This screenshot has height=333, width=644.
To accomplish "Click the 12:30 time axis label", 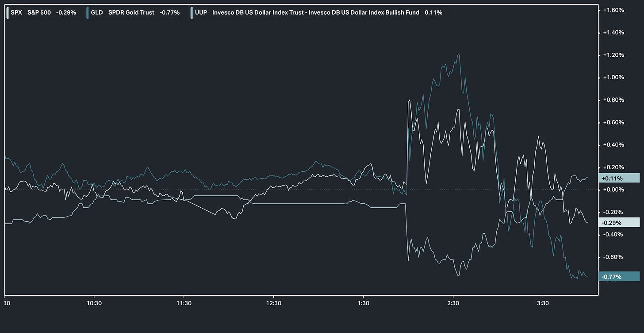I will click(x=273, y=303).
